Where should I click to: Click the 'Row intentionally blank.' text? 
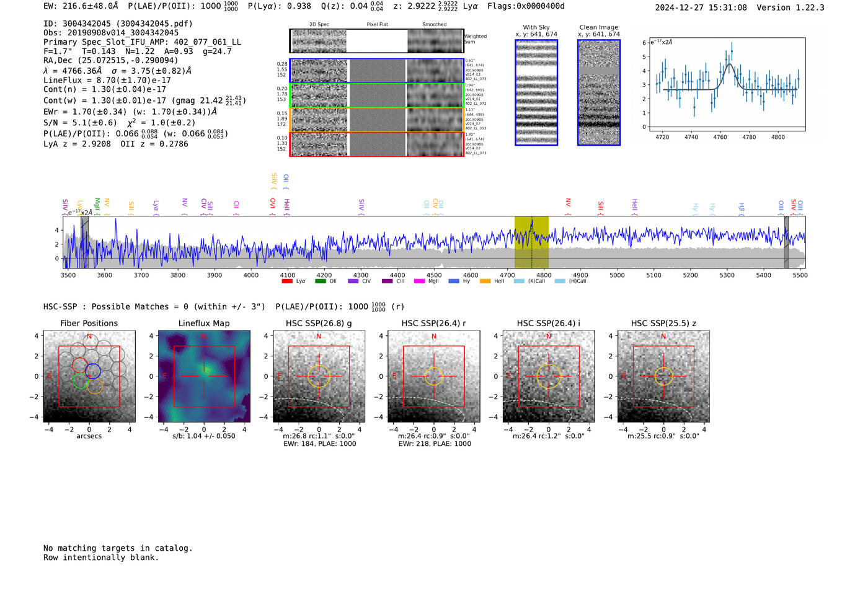coord(101,558)
